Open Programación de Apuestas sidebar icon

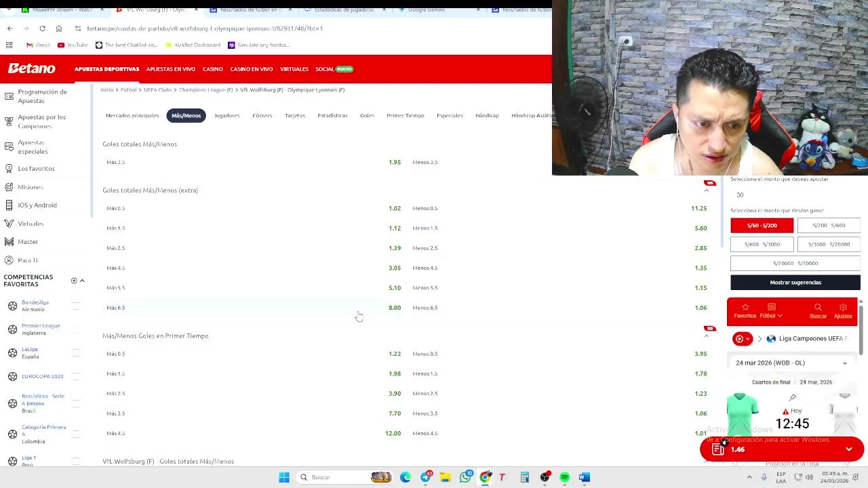tap(9, 96)
